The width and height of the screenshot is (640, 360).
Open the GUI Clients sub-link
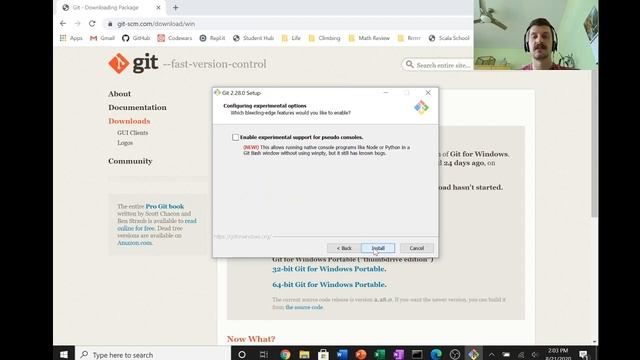tap(133, 133)
